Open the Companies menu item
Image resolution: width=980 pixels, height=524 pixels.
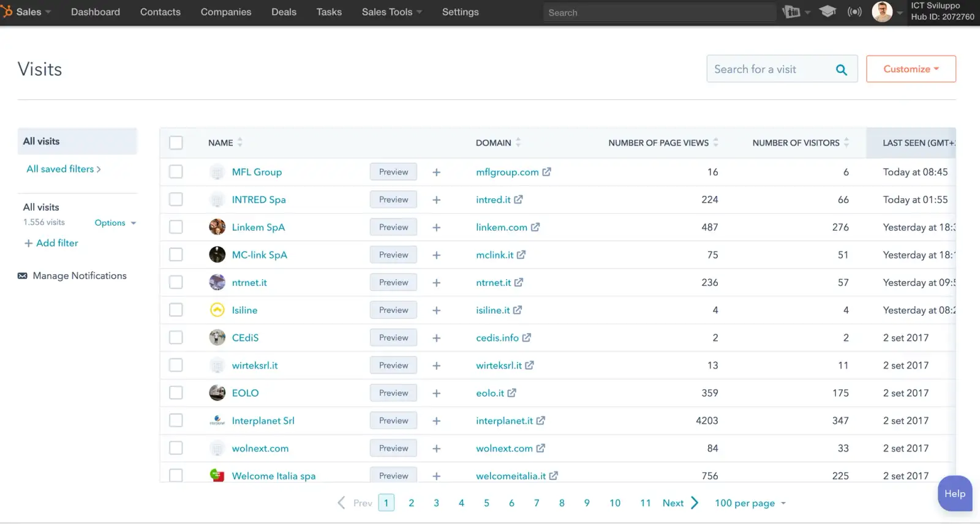(x=226, y=12)
